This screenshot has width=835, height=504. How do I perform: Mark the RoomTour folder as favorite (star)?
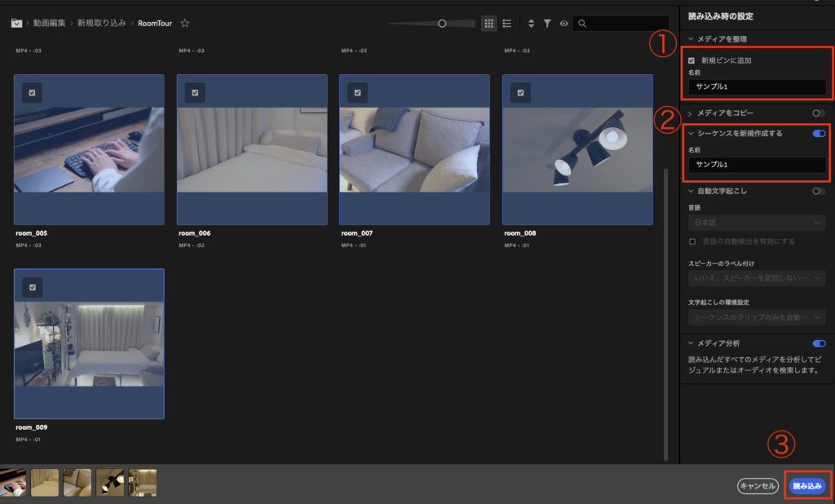click(x=185, y=24)
